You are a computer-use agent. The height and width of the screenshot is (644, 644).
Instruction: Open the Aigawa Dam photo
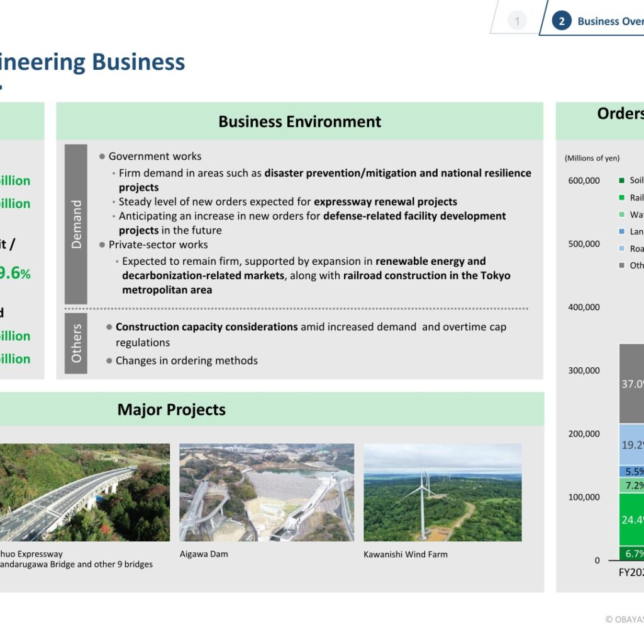(267, 492)
